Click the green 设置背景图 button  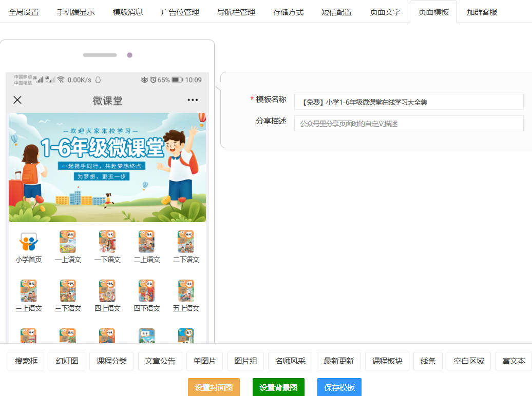pyautogui.click(x=278, y=387)
